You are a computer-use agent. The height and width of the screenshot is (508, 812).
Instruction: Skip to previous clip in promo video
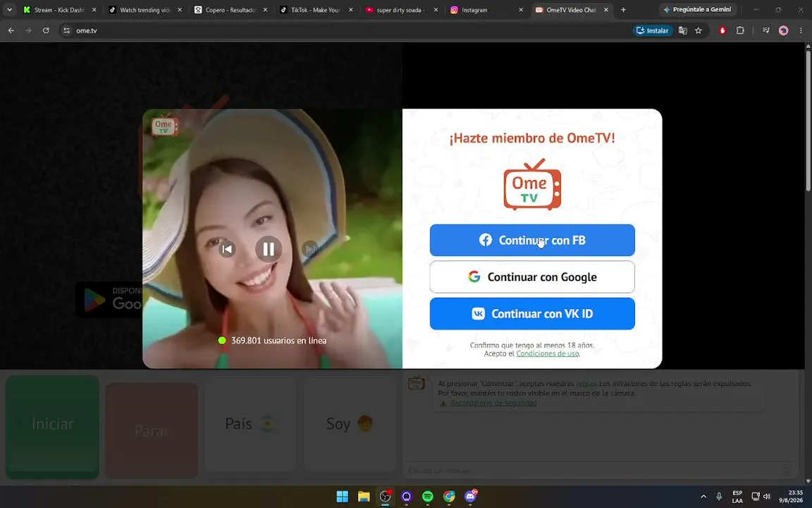227,249
